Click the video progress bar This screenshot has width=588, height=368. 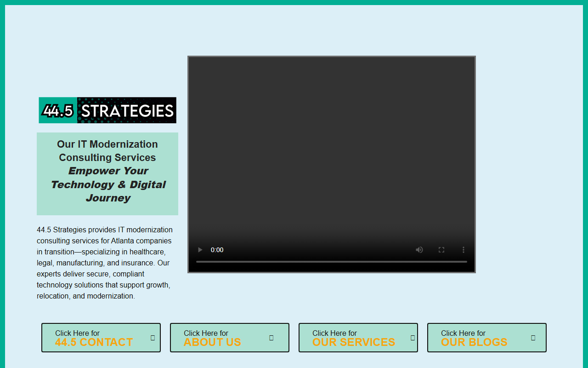(x=332, y=262)
